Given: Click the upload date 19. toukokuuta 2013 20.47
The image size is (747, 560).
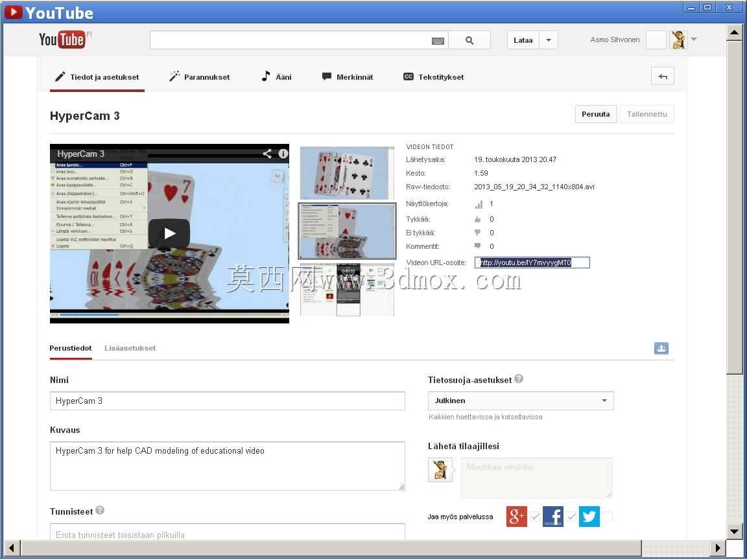Looking at the screenshot, I should click(515, 159).
